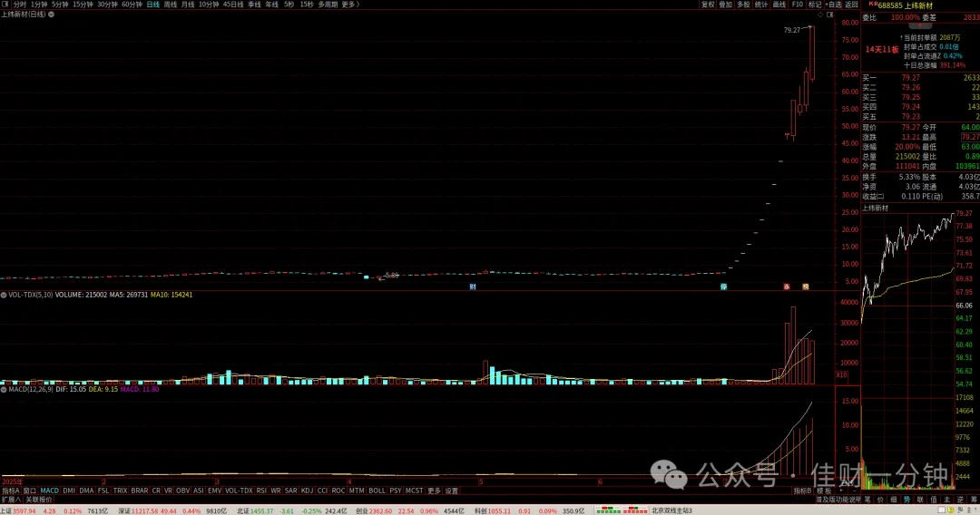Switch to 分时 intraday view

tap(19, 5)
